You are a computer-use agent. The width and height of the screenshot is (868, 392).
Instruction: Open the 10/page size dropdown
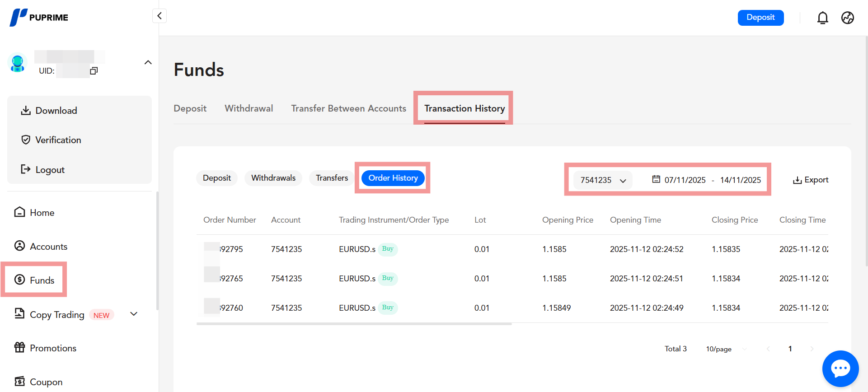[x=726, y=349]
